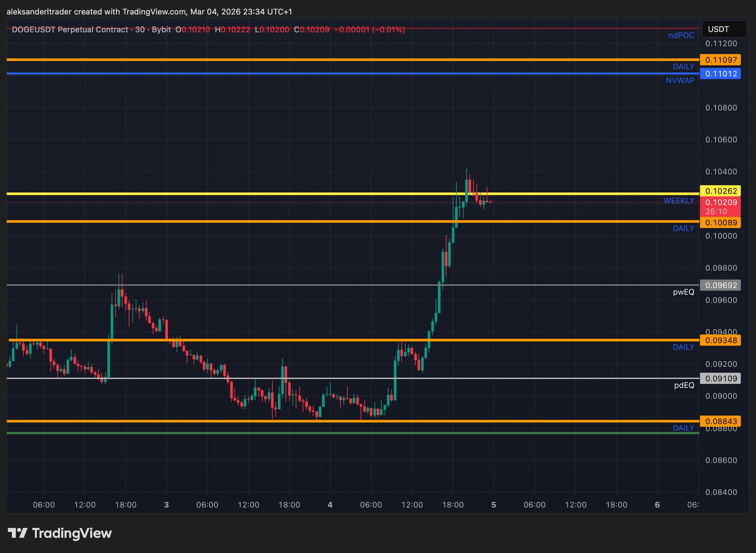Viewport: 756px width, 553px height.
Task: Open the USDT currency selector
Action: pos(724,29)
